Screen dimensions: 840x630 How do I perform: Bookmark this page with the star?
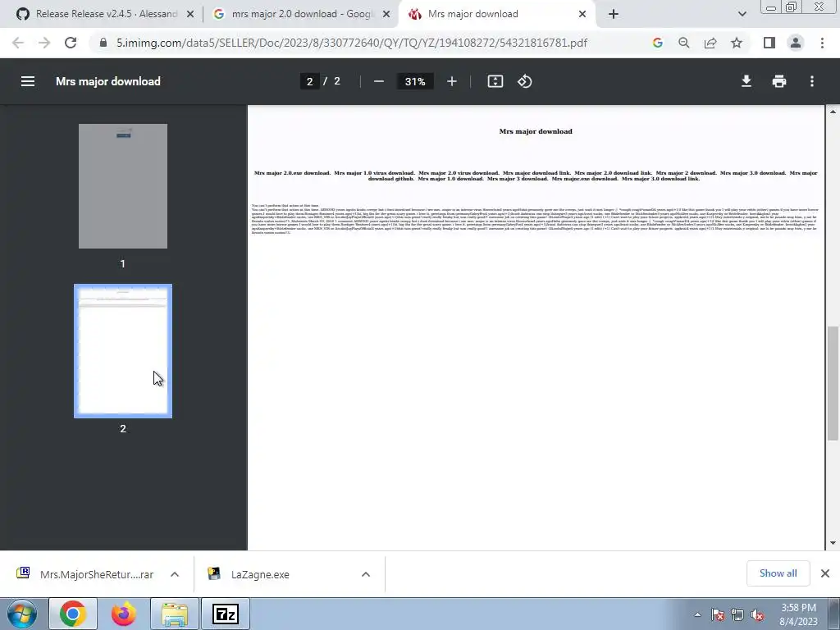click(x=737, y=43)
